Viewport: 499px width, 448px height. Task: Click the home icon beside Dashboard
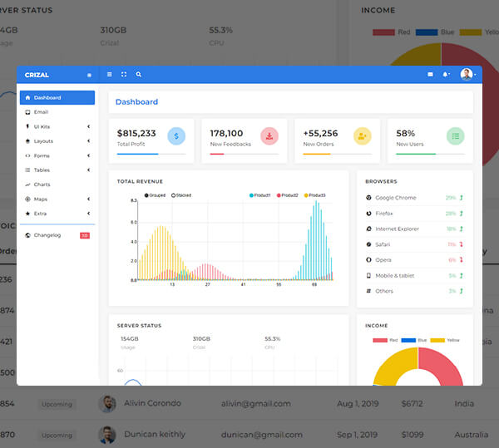(x=27, y=97)
